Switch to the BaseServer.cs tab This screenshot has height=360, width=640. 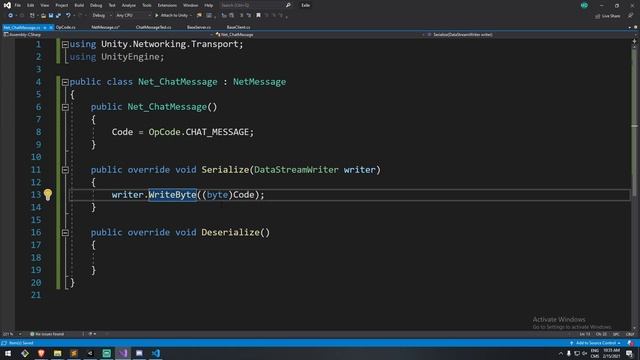[x=199, y=27]
